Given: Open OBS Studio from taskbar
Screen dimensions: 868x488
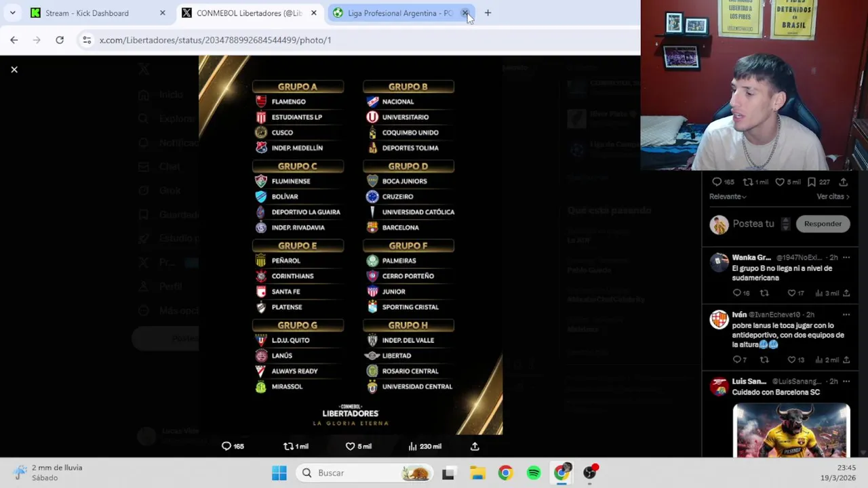Looking at the screenshot, I should (590, 473).
